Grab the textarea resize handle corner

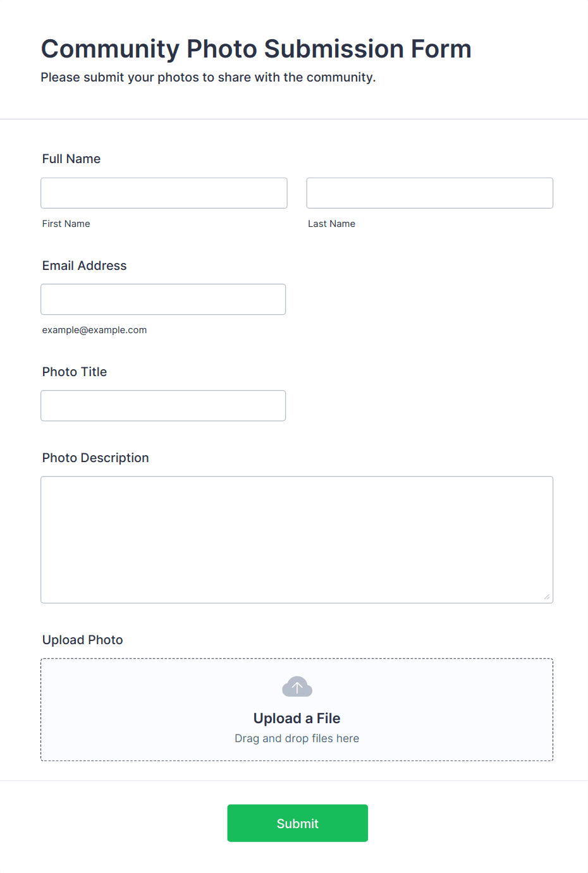(547, 597)
